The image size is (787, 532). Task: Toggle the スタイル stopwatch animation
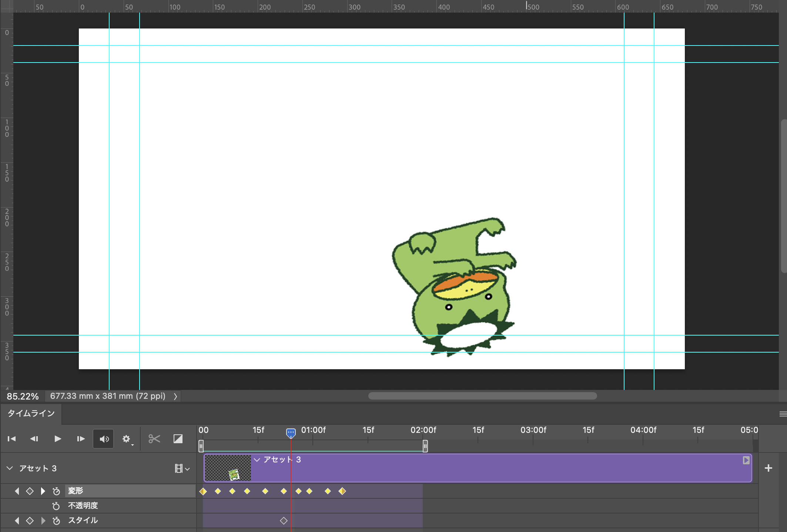pyautogui.click(x=56, y=521)
